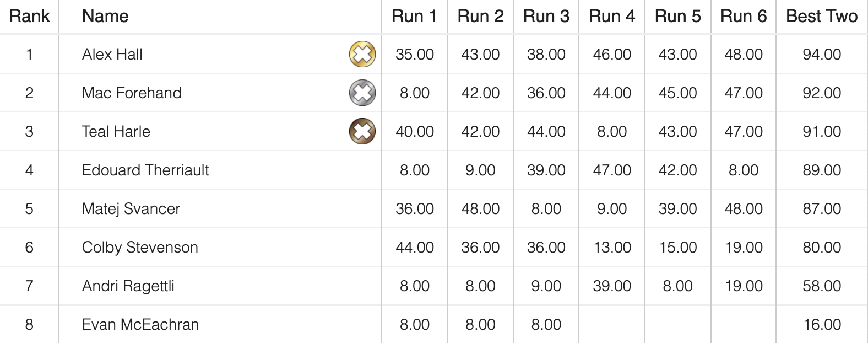Click Alex Hall's Best Two score 94.00

click(x=821, y=54)
